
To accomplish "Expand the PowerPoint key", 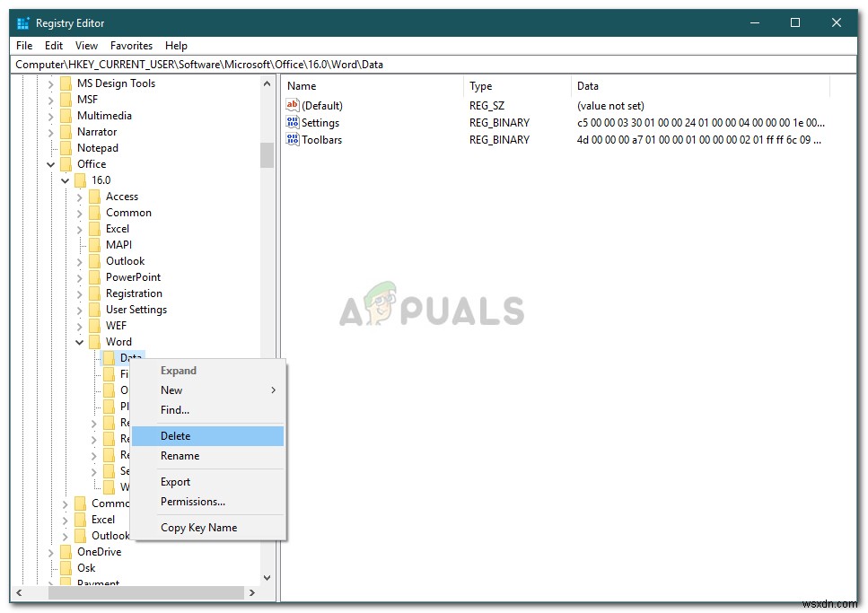I will [x=79, y=278].
